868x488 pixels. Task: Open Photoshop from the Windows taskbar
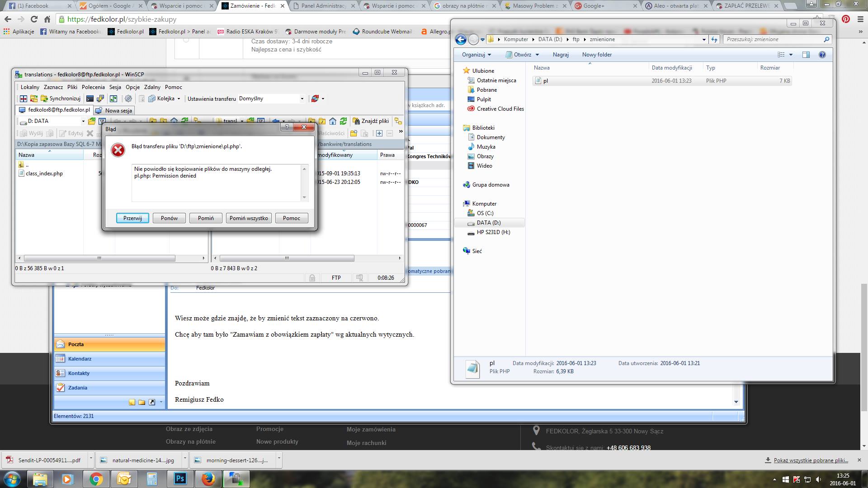click(x=180, y=479)
